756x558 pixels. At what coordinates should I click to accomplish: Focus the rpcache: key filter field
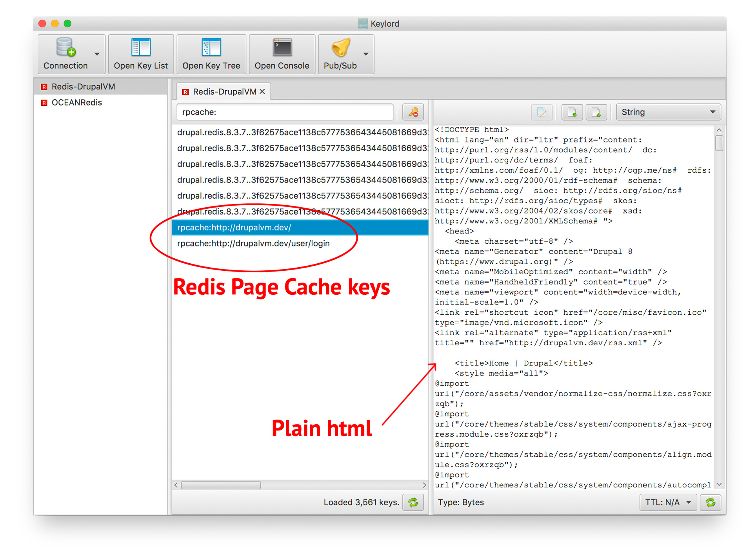(285, 112)
